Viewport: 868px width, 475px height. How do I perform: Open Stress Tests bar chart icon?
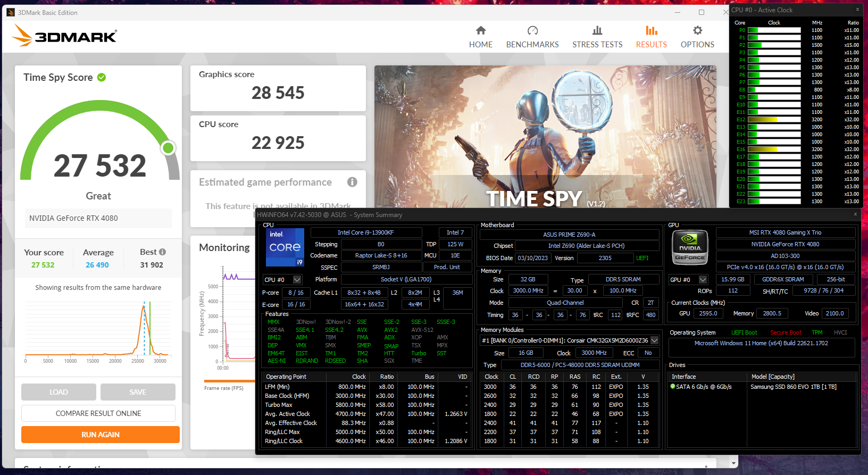[597, 31]
